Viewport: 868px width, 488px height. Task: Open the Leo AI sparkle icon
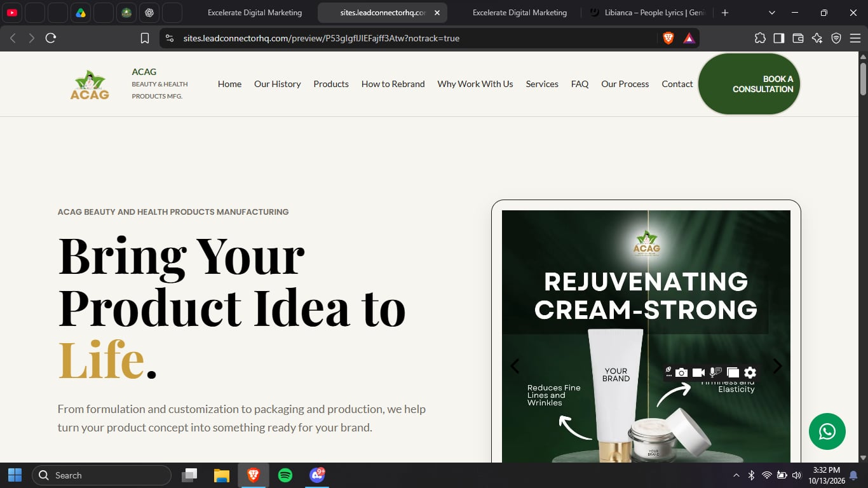[817, 38]
